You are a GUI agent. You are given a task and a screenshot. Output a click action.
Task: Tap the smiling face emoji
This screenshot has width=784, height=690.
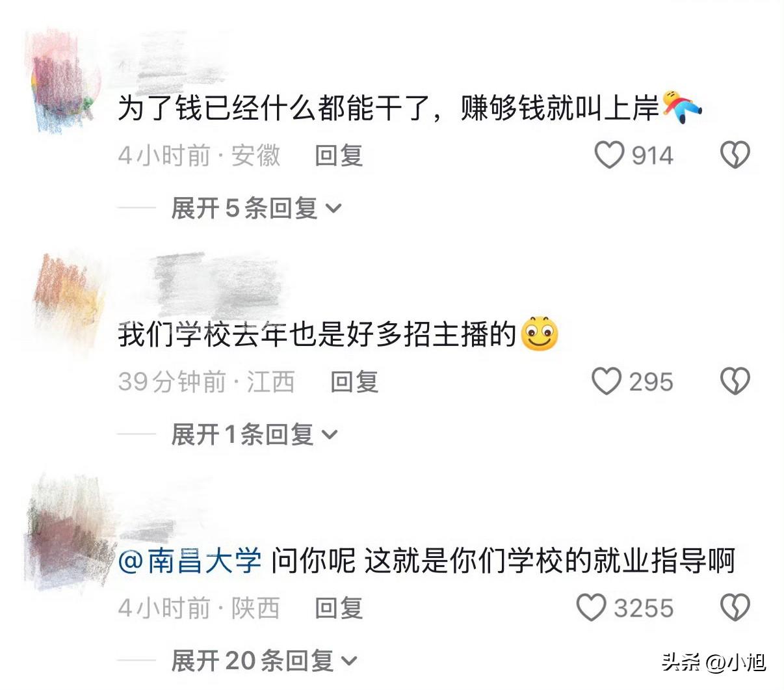coord(540,334)
